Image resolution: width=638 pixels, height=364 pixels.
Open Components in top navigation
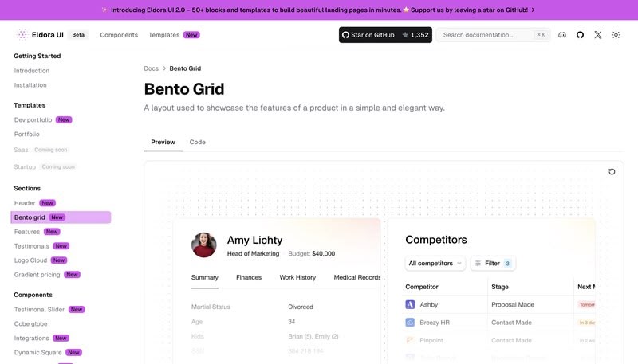(x=119, y=35)
